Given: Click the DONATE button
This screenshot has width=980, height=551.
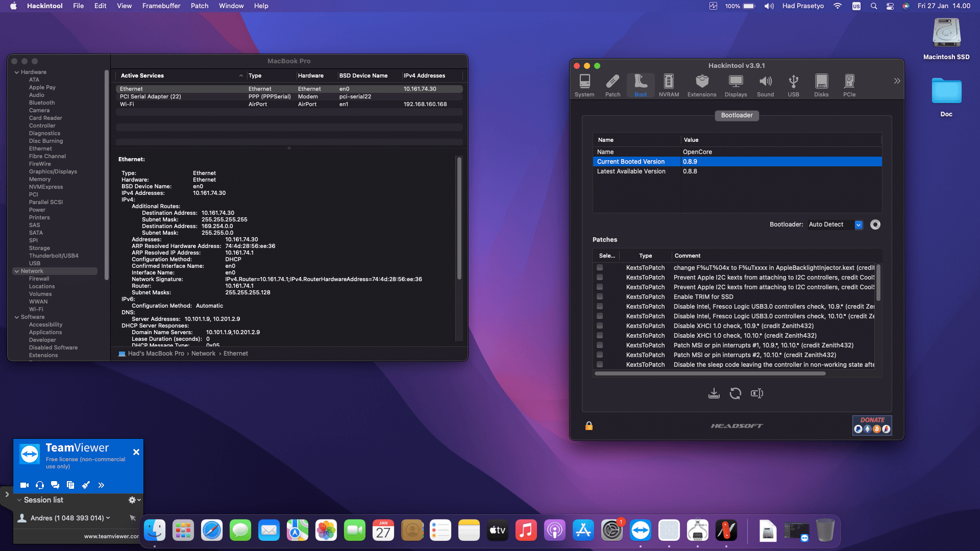Looking at the screenshot, I should [x=872, y=424].
